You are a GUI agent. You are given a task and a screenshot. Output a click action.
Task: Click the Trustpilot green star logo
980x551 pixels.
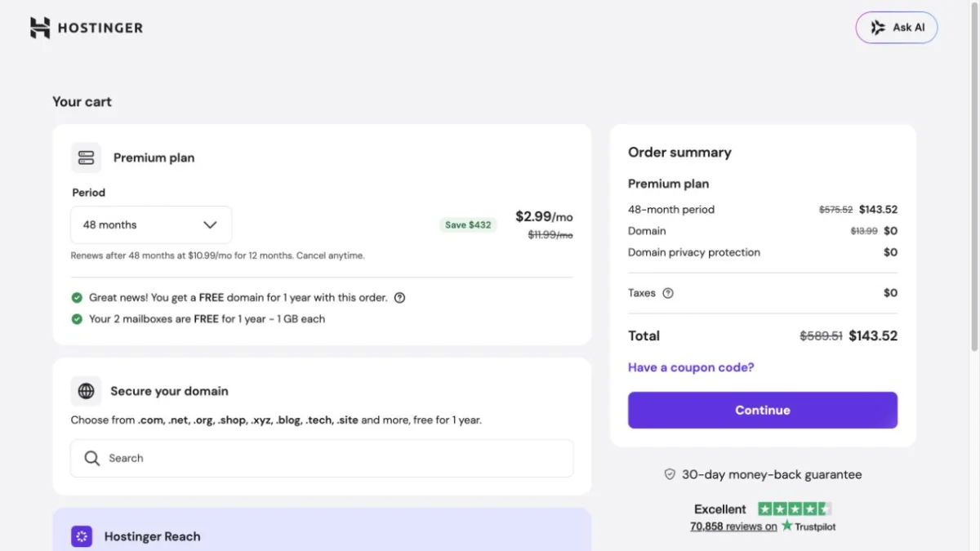coord(787,526)
